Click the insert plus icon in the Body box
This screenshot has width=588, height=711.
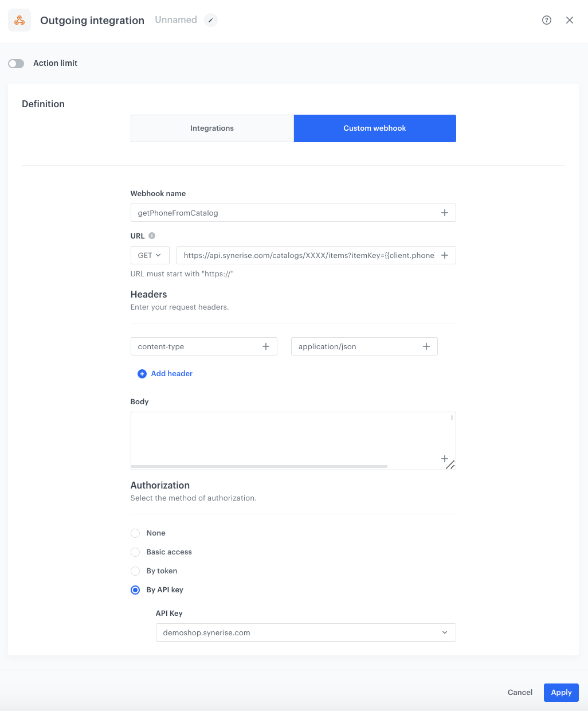pos(445,459)
